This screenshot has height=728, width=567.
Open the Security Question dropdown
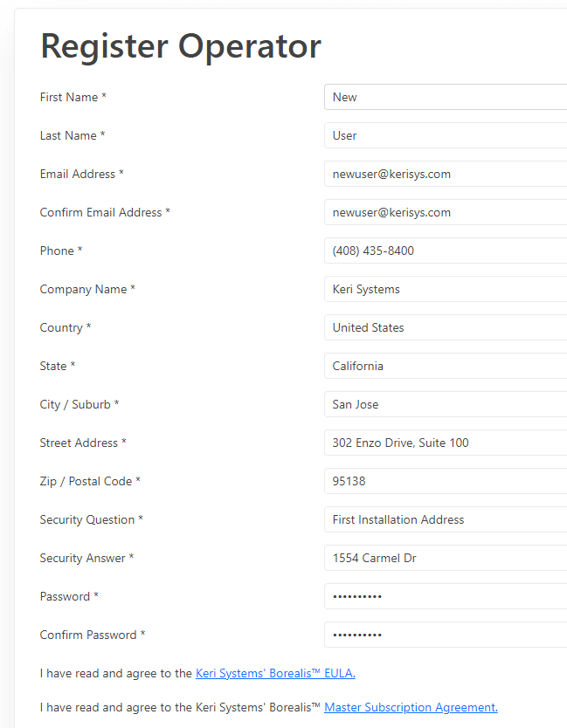(446, 519)
